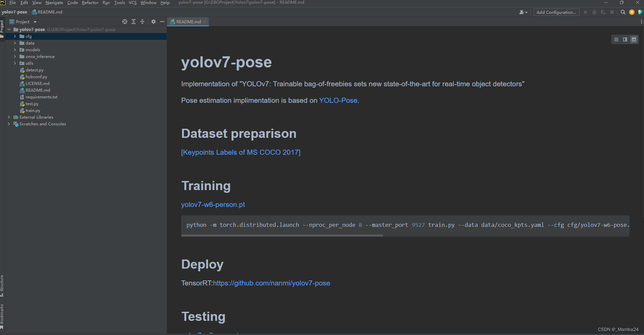Expand External Libraries node

(x=9, y=117)
